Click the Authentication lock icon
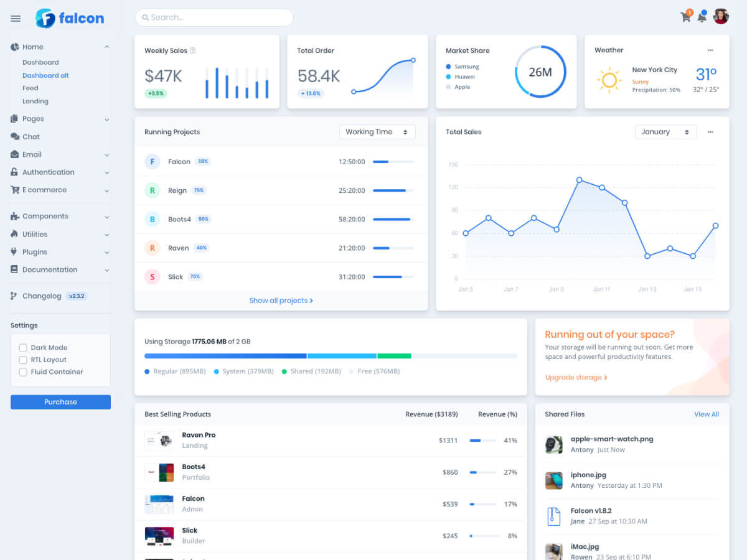The width and height of the screenshot is (747, 560). [14, 172]
